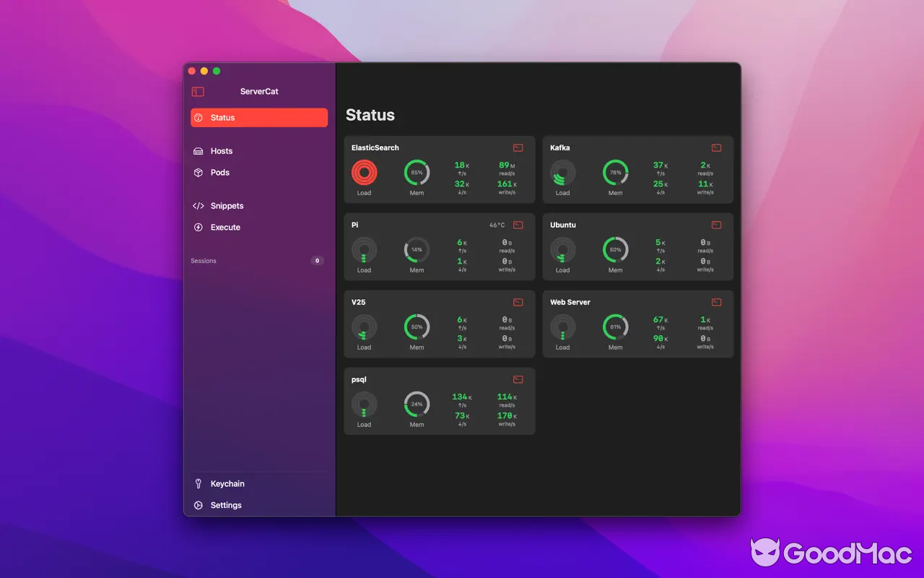This screenshot has width=924, height=578.
Task: Launch terminal on the psql card
Action: click(518, 379)
